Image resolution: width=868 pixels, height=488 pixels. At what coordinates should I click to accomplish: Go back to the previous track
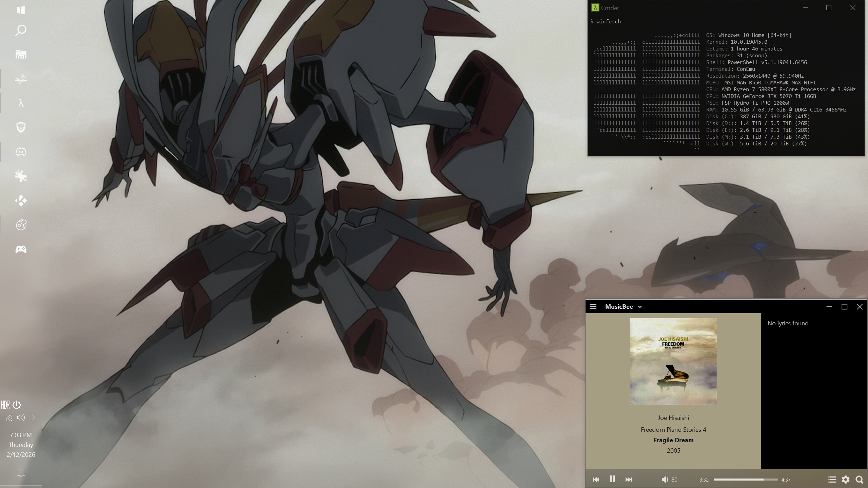[596, 480]
